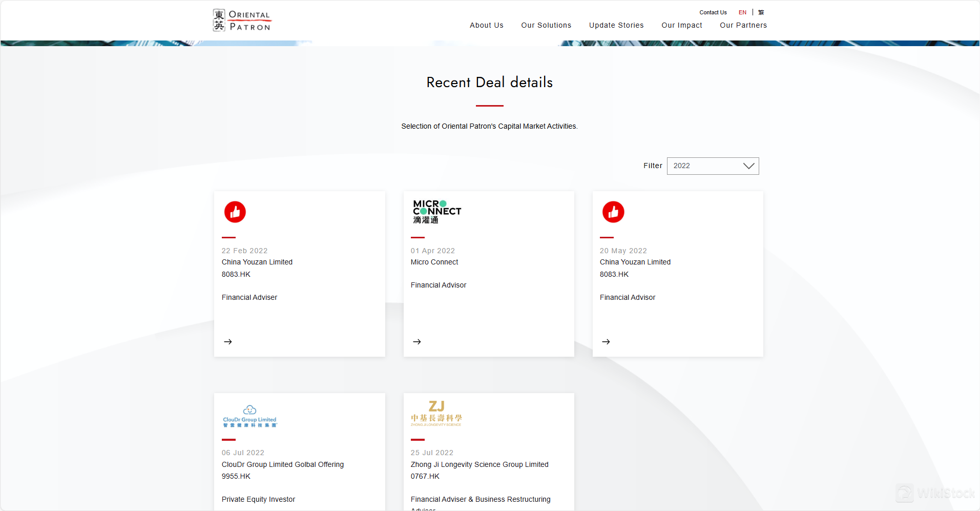Screen dimensions: 980x511
Task: Open the About Us menu
Action: [486, 25]
